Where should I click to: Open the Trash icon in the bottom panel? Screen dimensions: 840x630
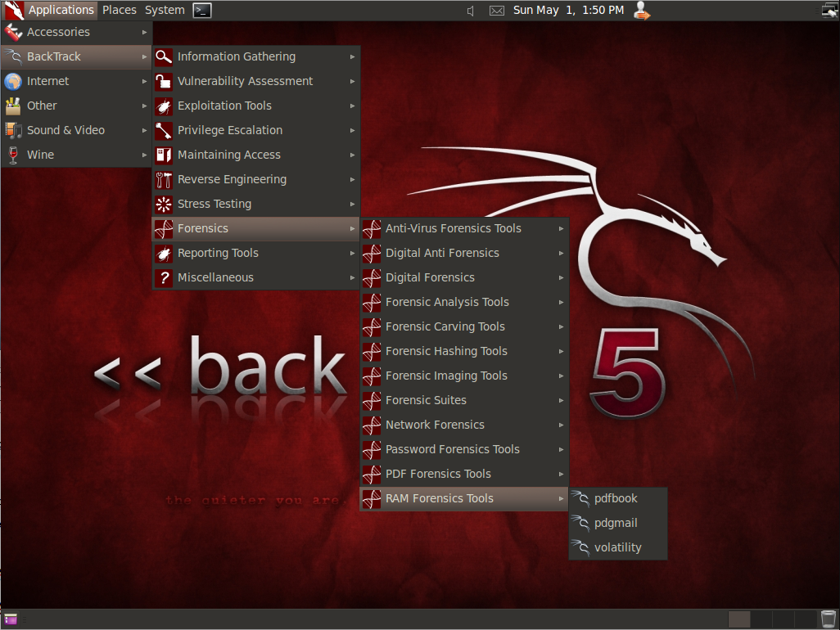point(828,619)
